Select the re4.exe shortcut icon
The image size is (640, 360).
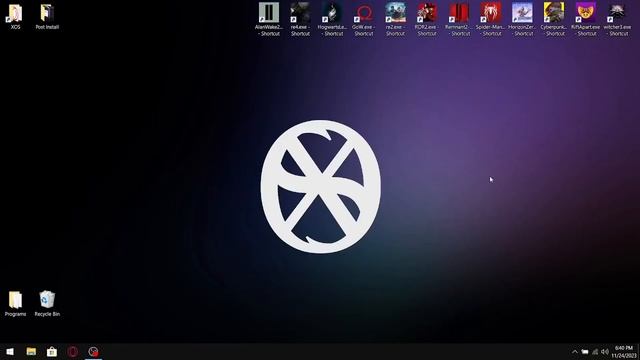[x=300, y=19]
